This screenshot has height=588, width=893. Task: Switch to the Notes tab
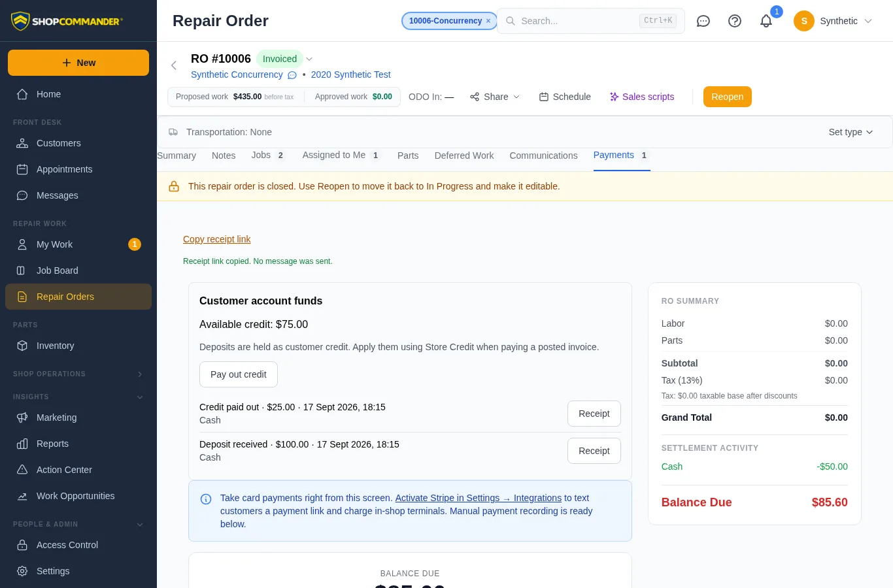[224, 155]
